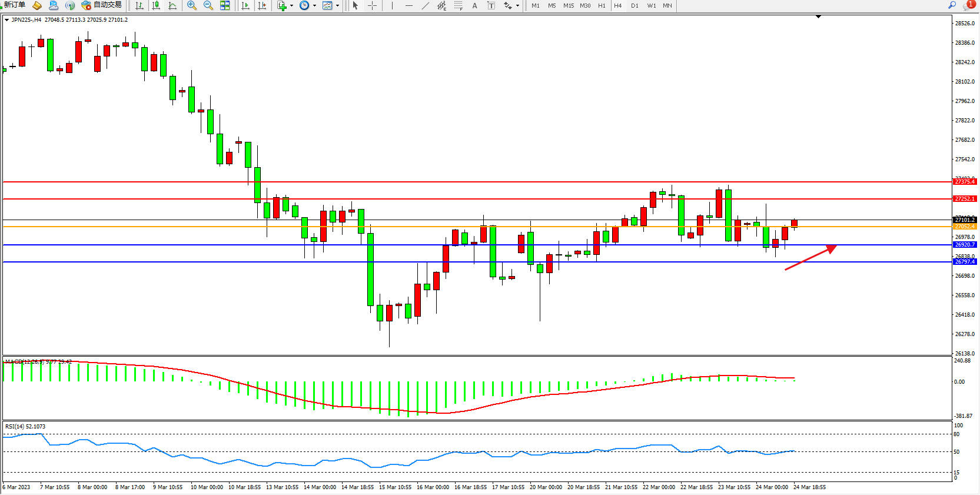The image size is (980, 495).
Task: Expand the periods clock dropdown
Action: (x=314, y=6)
